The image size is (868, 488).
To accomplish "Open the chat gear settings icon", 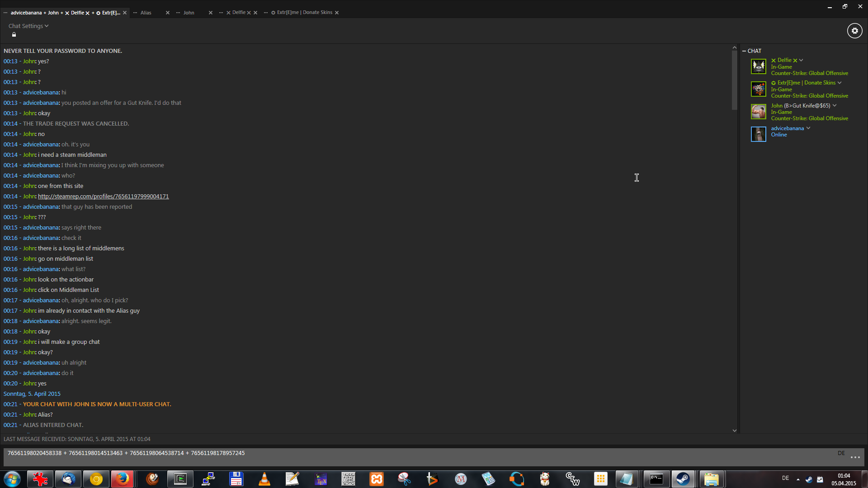I will click(x=854, y=31).
